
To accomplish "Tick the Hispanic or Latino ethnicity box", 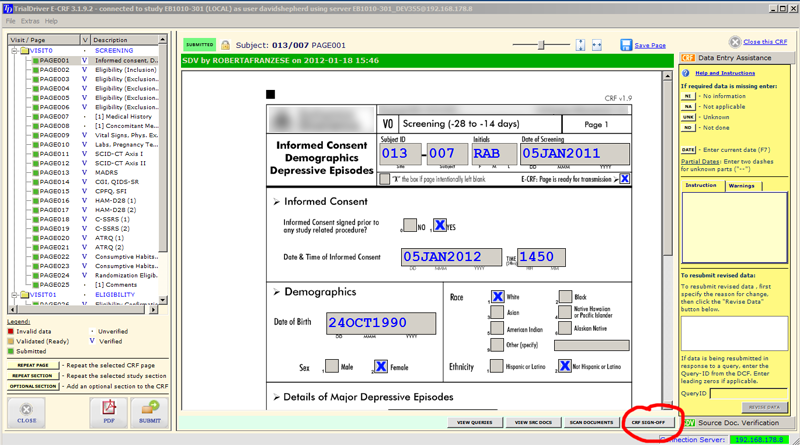I will pyautogui.click(x=497, y=367).
